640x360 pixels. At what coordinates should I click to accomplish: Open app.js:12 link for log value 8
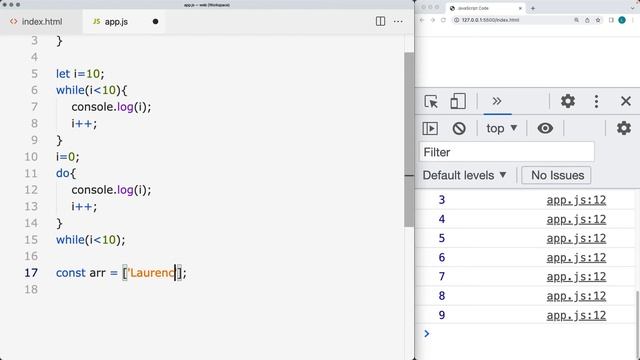(576, 296)
